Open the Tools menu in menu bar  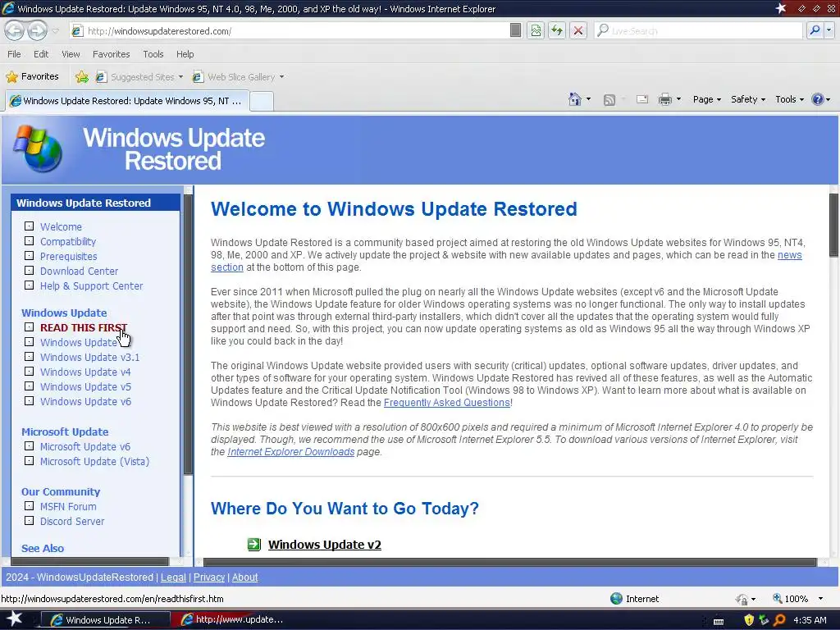coord(153,54)
